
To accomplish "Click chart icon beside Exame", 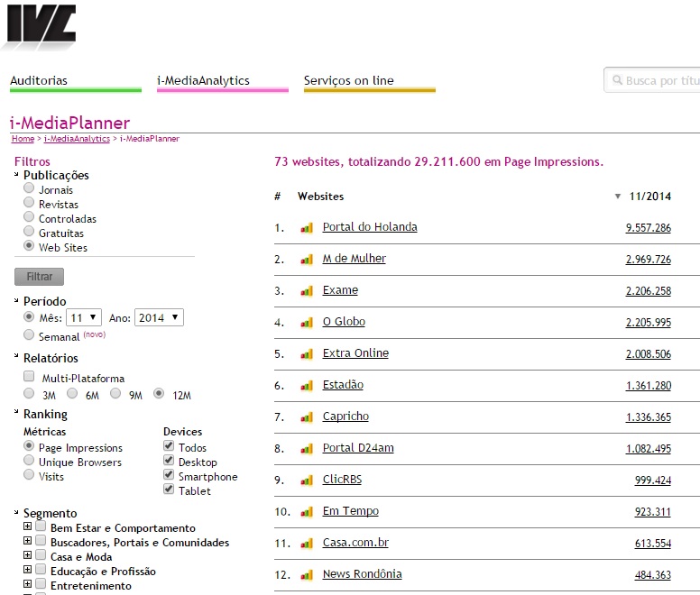I will tap(307, 291).
